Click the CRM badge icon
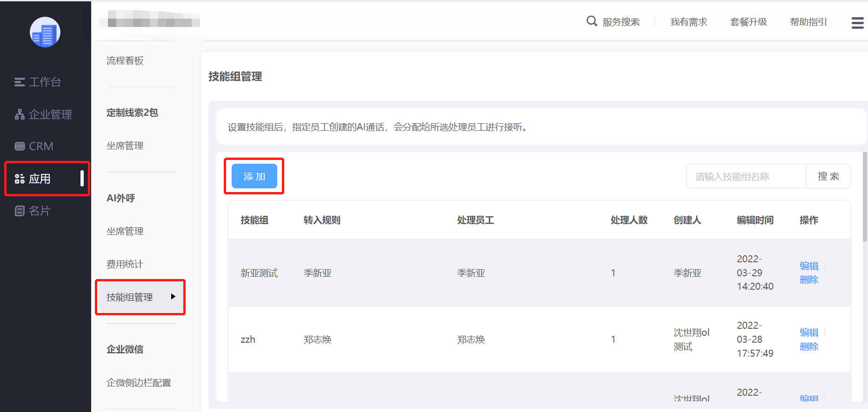Image resolution: width=868 pixels, height=412 pixels. (20, 146)
